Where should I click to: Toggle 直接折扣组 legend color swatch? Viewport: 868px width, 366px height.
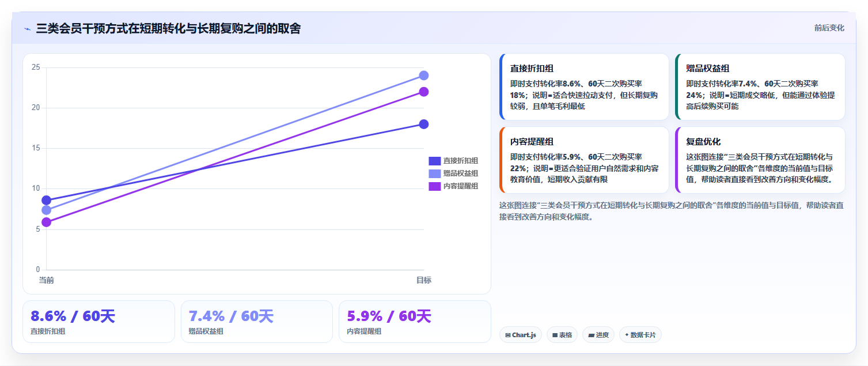pyautogui.click(x=434, y=161)
